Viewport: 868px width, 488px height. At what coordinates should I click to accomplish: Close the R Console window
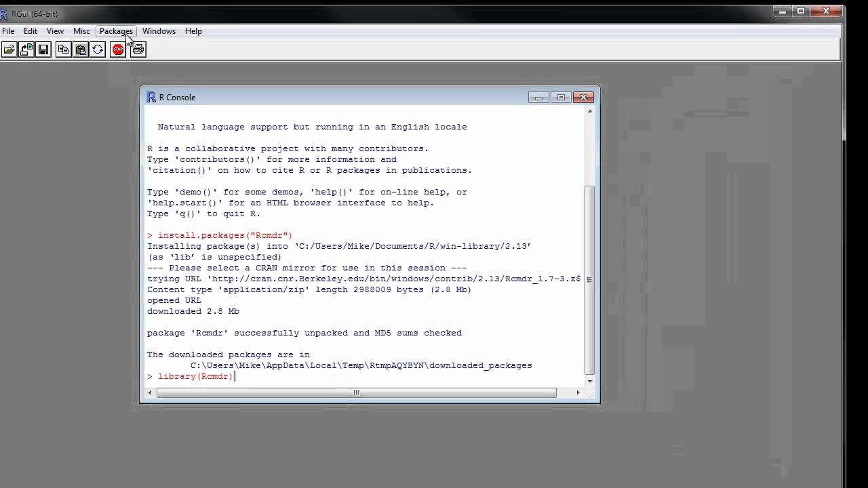point(583,98)
